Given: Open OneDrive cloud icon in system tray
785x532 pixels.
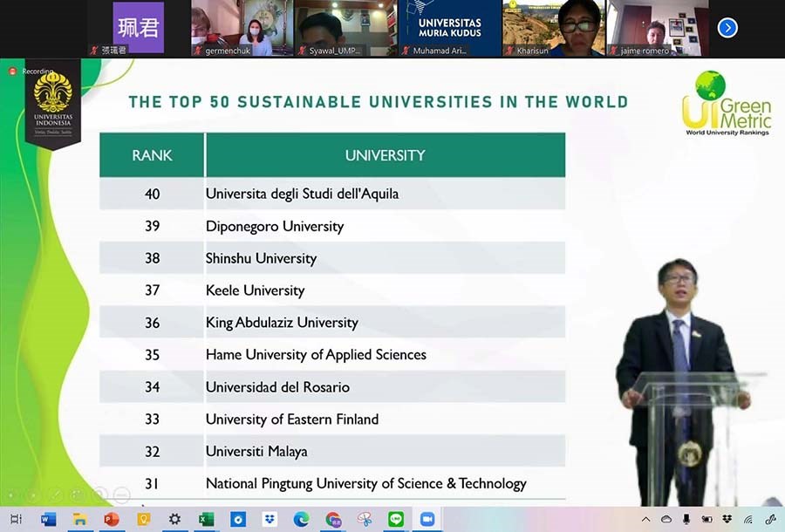Looking at the screenshot, I should (x=666, y=520).
